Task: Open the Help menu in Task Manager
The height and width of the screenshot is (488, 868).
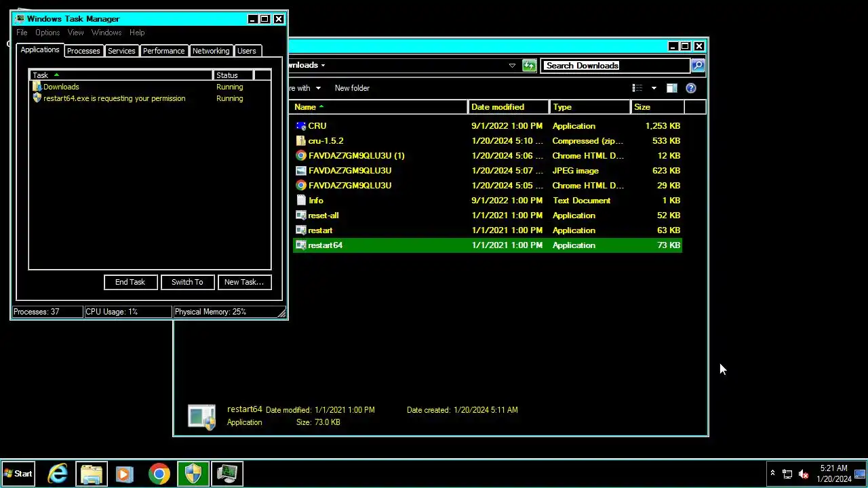Action: [137, 33]
